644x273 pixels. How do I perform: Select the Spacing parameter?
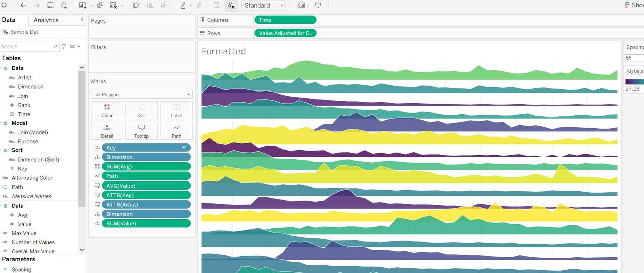[21, 269]
